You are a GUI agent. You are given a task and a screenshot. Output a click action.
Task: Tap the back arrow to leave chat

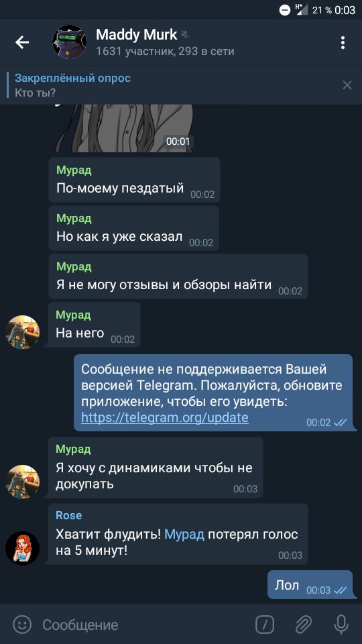22,42
